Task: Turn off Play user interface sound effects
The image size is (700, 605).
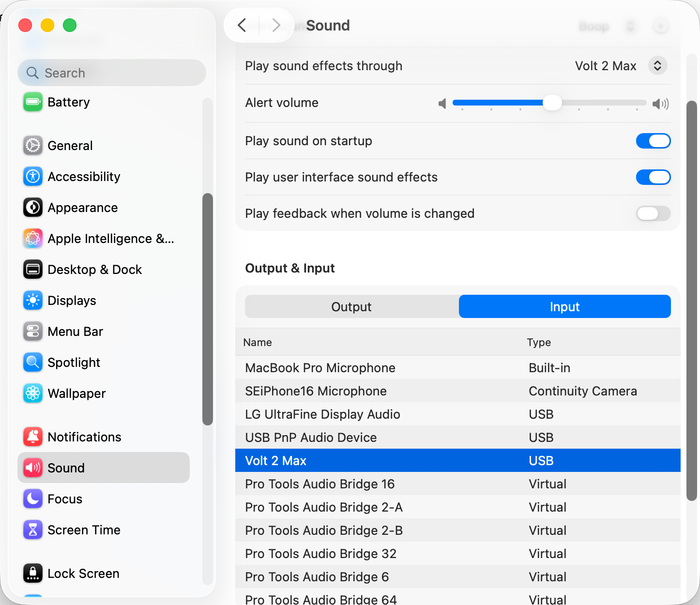Action: tap(653, 177)
